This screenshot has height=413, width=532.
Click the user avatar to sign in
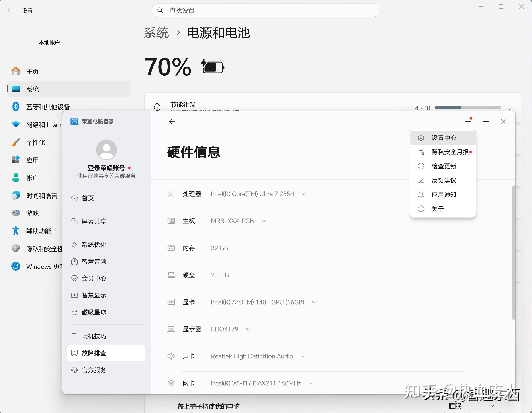coord(106,150)
